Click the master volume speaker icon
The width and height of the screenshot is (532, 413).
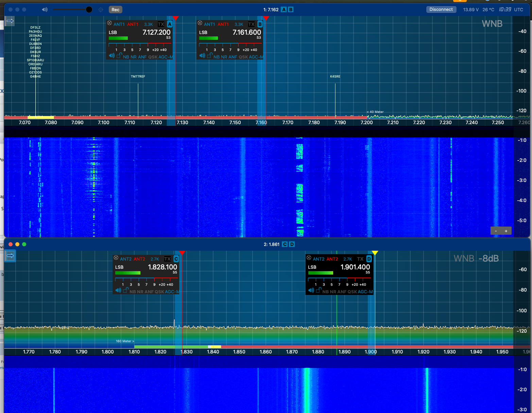45,10
